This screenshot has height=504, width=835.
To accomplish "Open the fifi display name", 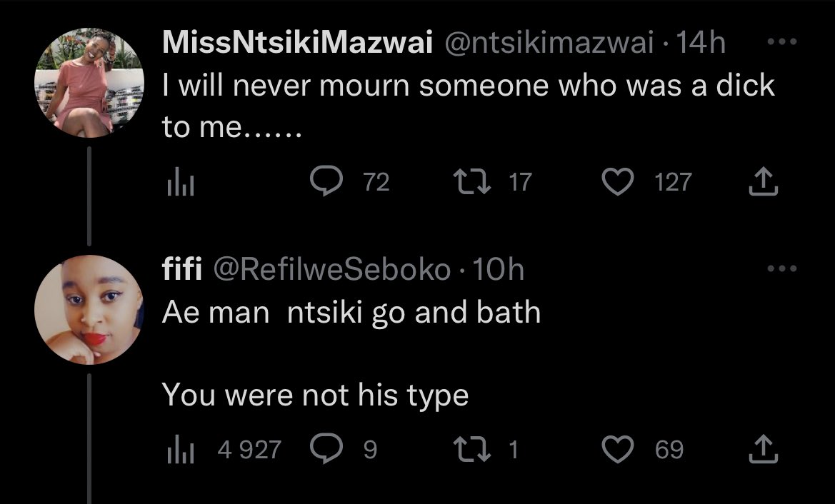I will [x=181, y=268].
